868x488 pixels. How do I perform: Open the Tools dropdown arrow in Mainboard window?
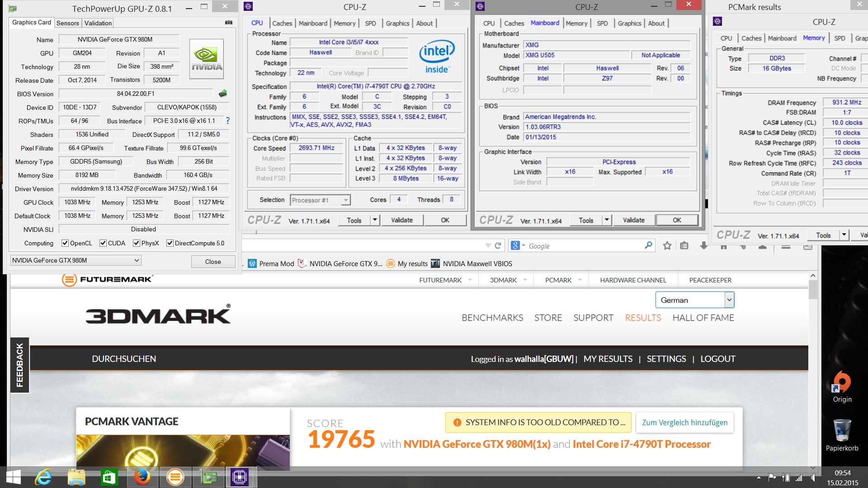(x=607, y=220)
